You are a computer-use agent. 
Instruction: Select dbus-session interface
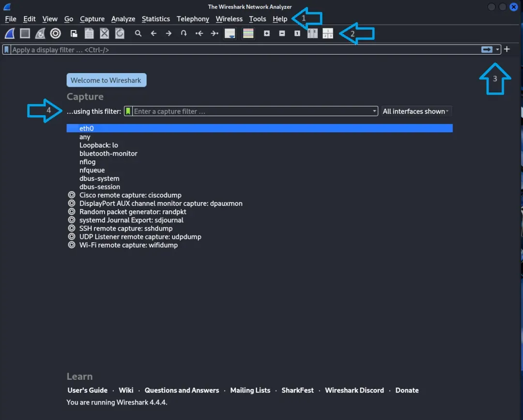click(260, 187)
